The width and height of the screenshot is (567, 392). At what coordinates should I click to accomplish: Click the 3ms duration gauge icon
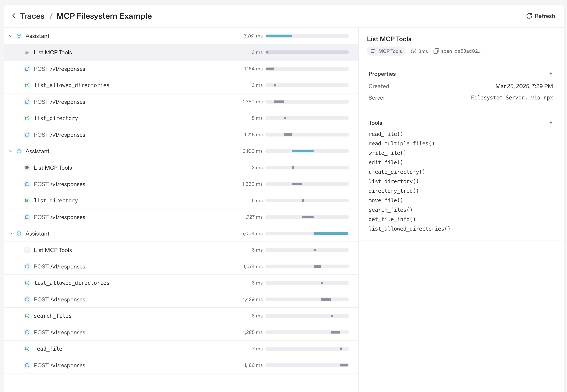click(x=414, y=51)
